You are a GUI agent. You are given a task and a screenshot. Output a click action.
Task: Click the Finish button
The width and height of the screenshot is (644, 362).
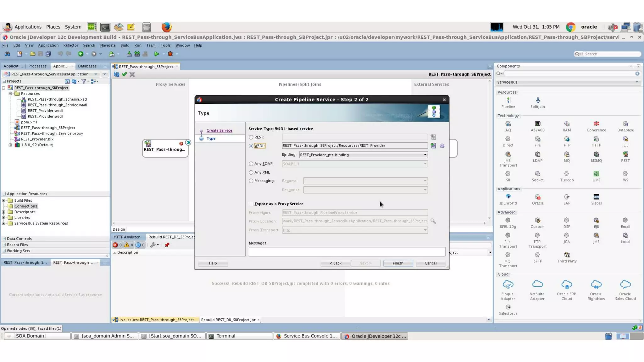pos(398,263)
